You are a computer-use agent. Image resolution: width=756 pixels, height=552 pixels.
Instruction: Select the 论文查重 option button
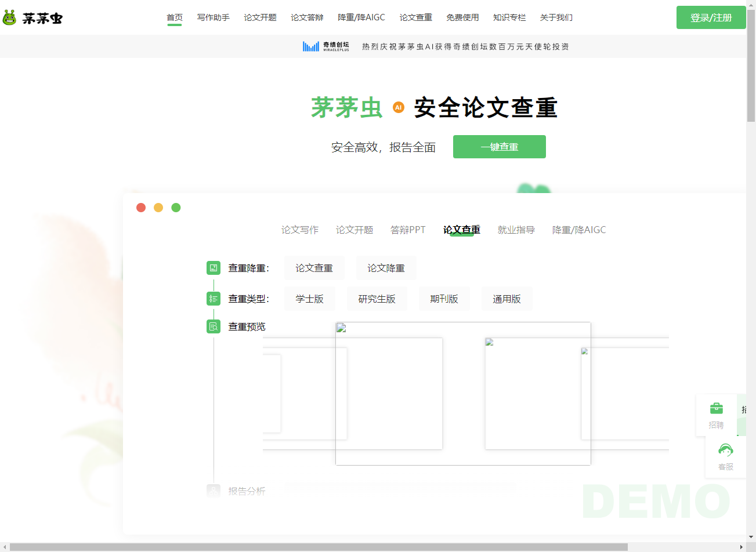pyautogui.click(x=314, y=268)
